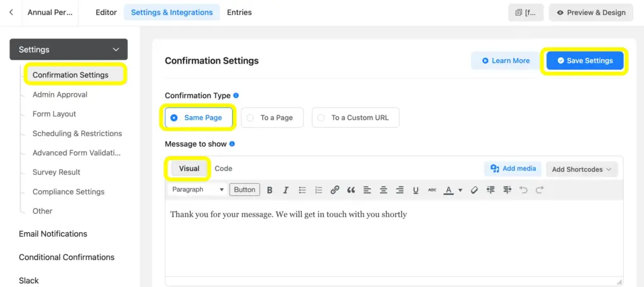Screen dimensions: 644x287
Task: Decrease indent of the paragraph
Action: coord(491,190)
